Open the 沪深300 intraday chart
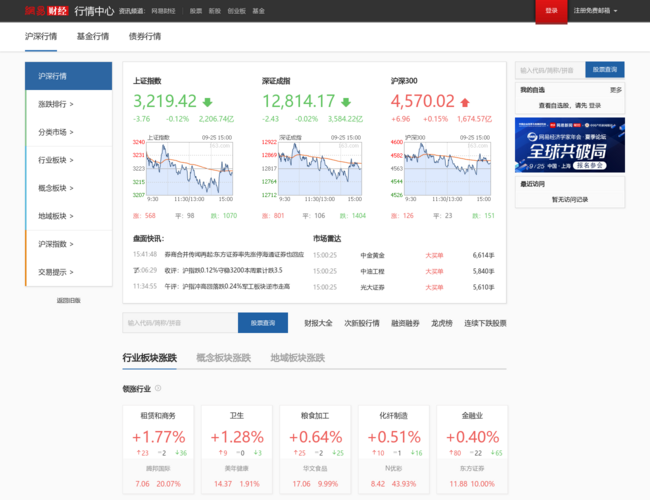The image size is (650, 500). [441, 168]
